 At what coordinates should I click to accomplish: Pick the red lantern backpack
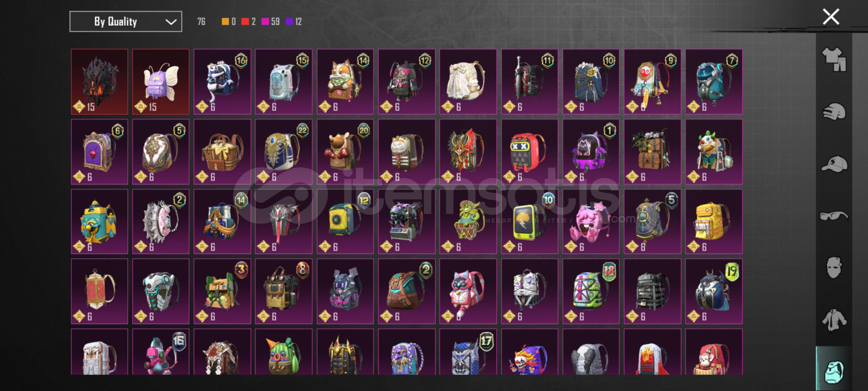pos(99,291)
